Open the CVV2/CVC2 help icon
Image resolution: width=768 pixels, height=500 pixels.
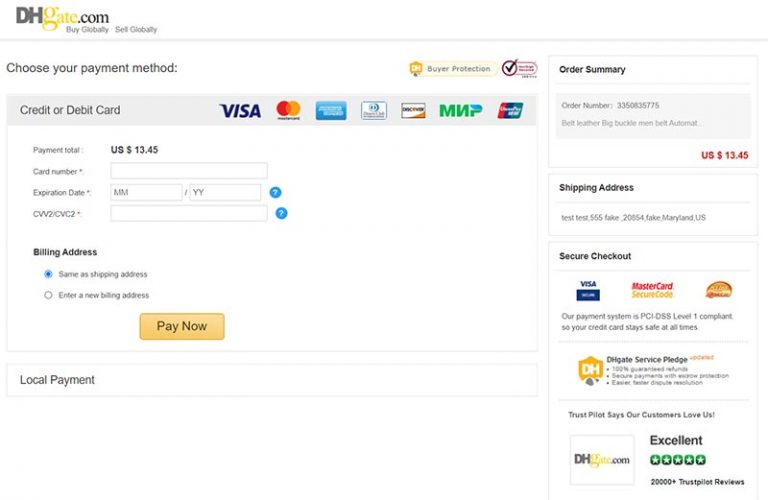click(281, 213)
